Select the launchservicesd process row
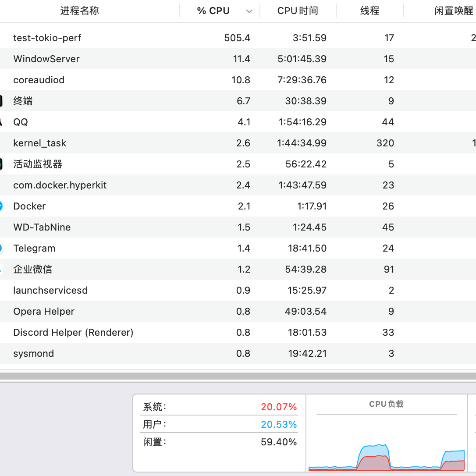The height and width of the screenshot is (476, 476). click(x=238, y=290)
